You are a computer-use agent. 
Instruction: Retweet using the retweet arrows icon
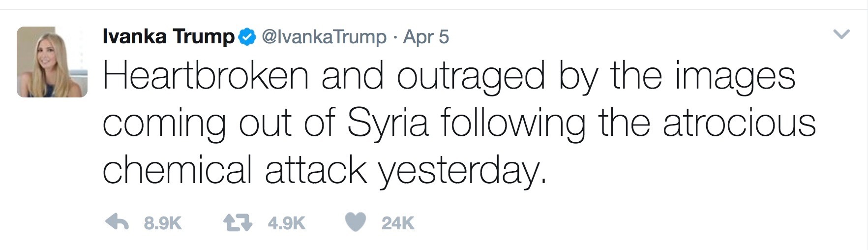click(x=238, y=223)
